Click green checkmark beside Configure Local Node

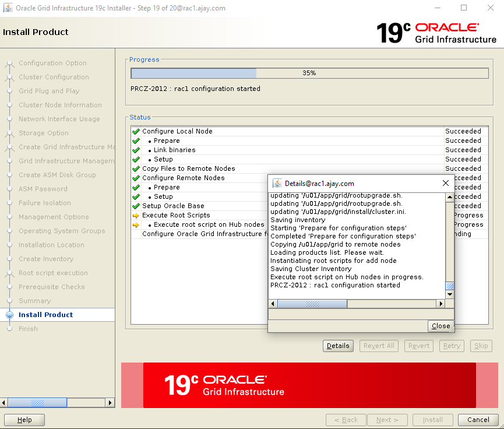tap(136, 131)
